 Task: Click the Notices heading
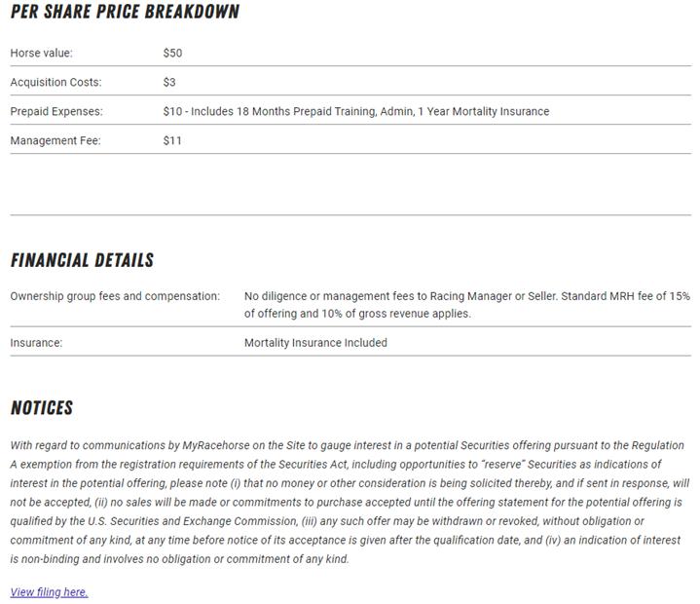pyautogui.click(x=42, y=407)
